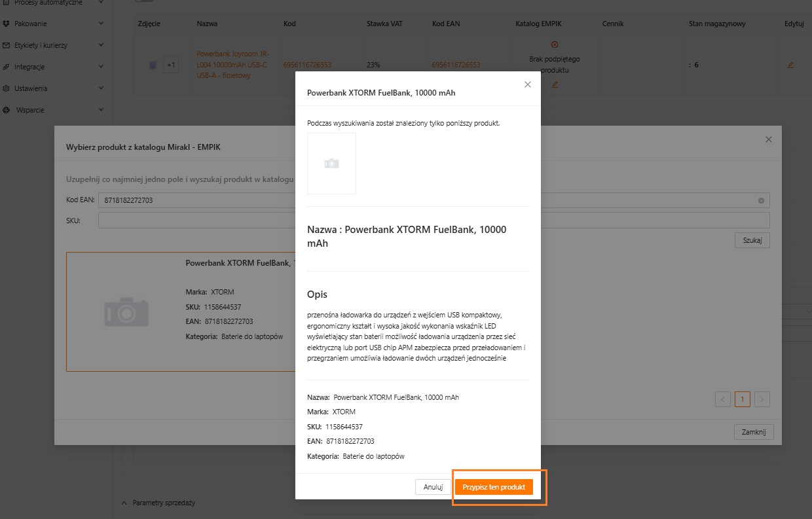The image size is (812, 519).
Task: Click the edit pencil under Katalog EMPIK
Action: click(x=555, y=84)
